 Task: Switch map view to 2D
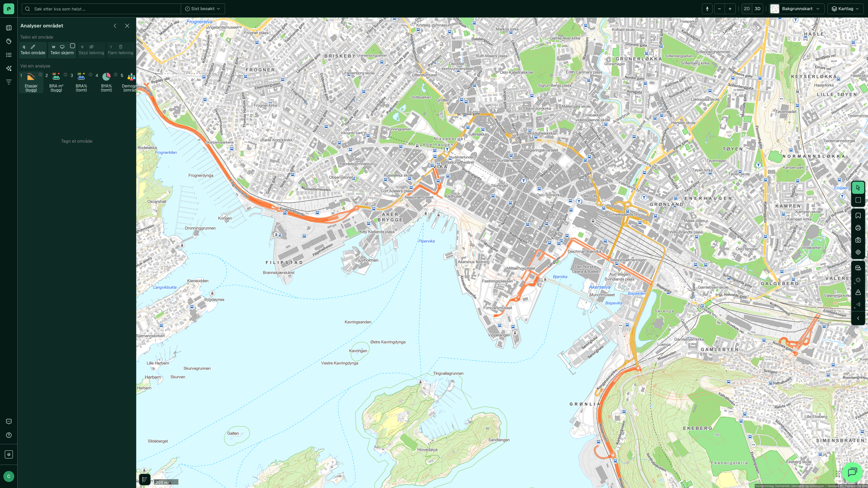coord(747,9)
